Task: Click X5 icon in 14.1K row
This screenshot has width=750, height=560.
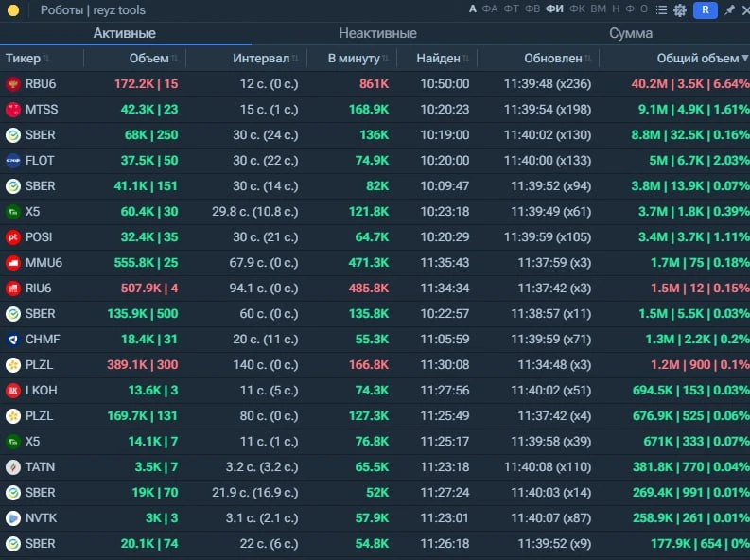Action: (x=13, y=442)
